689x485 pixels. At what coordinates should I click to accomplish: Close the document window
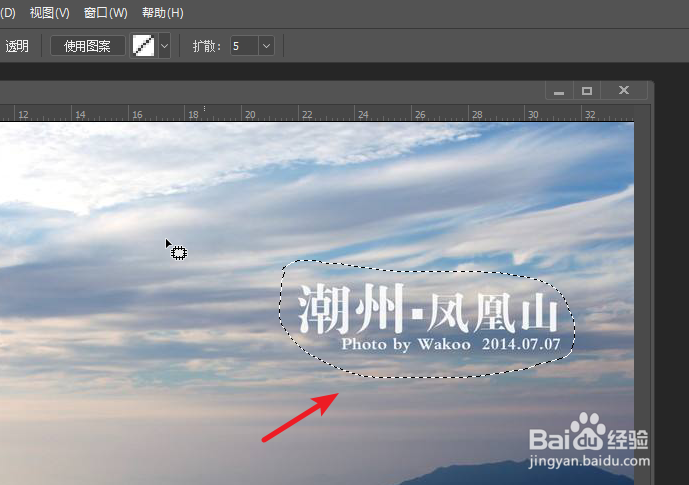(x=624, y=90)
